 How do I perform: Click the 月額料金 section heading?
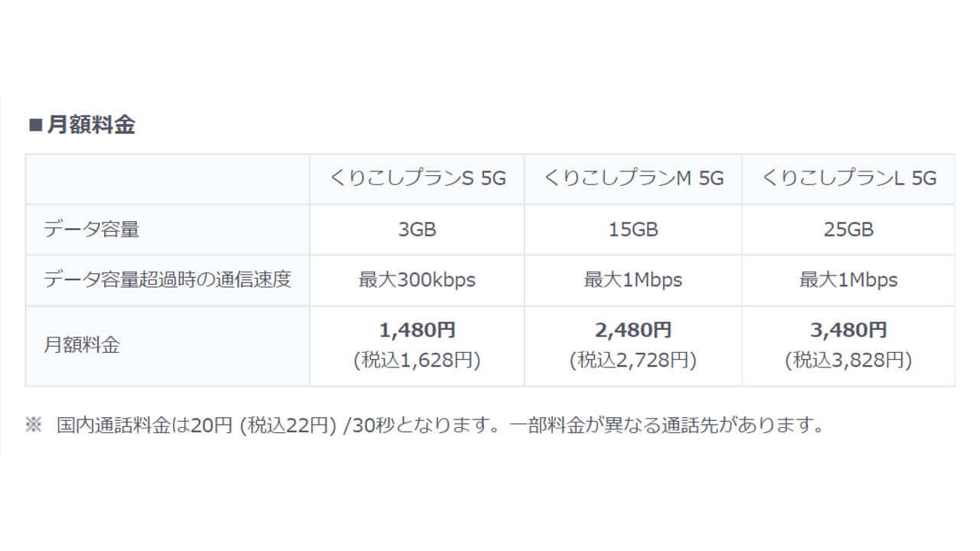point(90,126)
